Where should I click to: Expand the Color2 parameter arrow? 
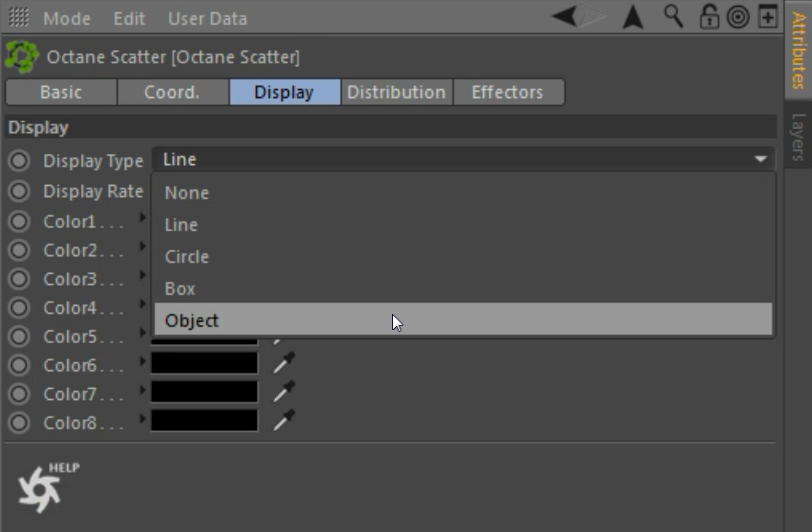point(142,246)
